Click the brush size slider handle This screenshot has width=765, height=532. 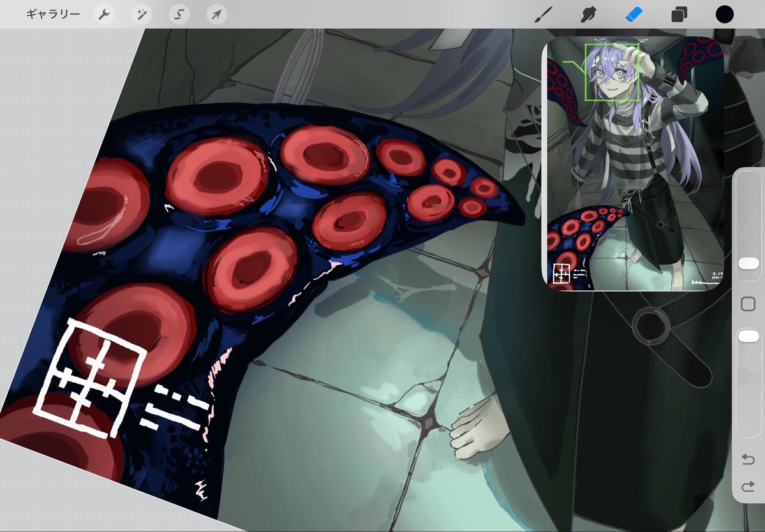click(748, 264)
